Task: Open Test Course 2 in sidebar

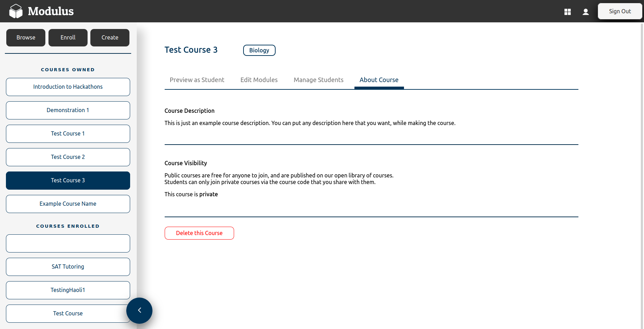Action: (x=68, y=157)
